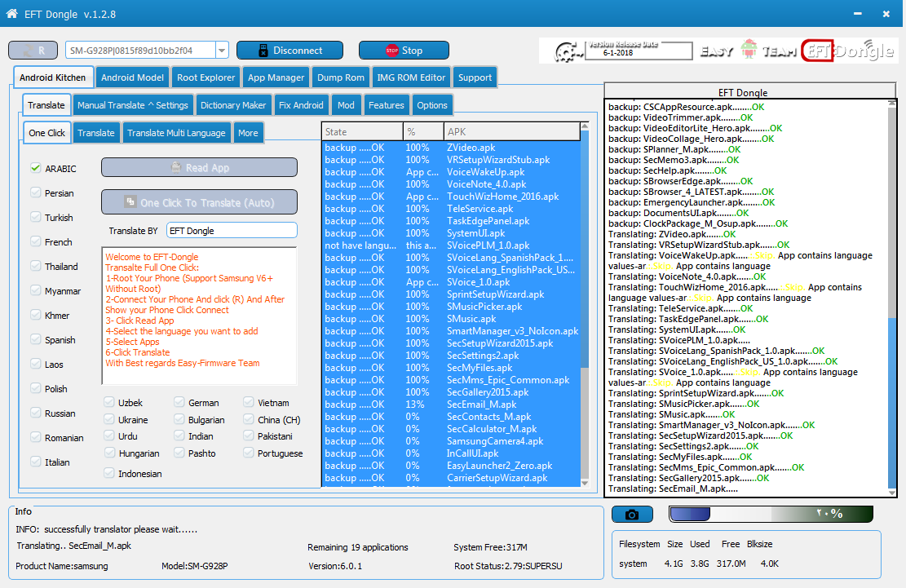Close the EFT Dongle window
The image size is (906, 588).
coord(886,13)
